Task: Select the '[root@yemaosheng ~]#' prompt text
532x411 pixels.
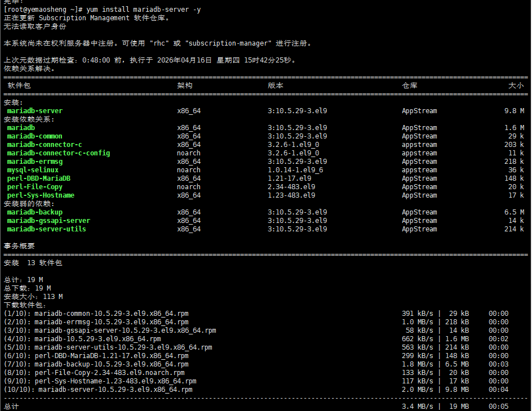Action: (43, 10)
